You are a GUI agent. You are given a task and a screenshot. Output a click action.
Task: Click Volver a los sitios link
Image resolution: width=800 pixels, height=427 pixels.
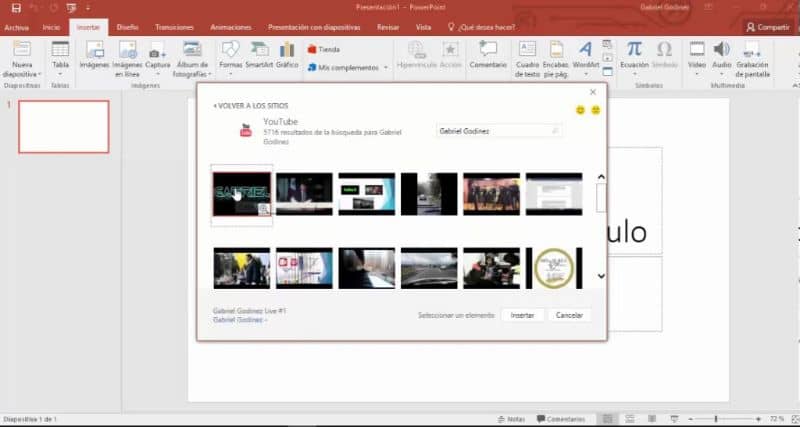coord(251,106)
